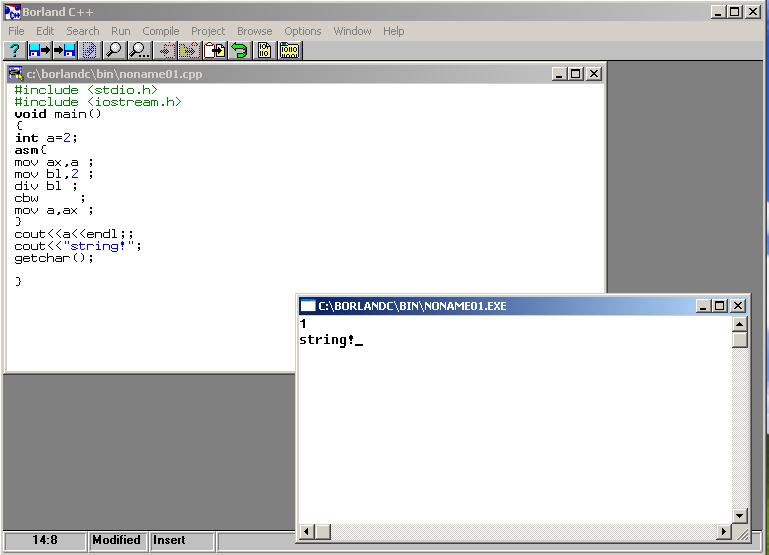769x555 pixels.
Task: Click console horizontal scrollbar right arrow
Action: pos(724,532)
